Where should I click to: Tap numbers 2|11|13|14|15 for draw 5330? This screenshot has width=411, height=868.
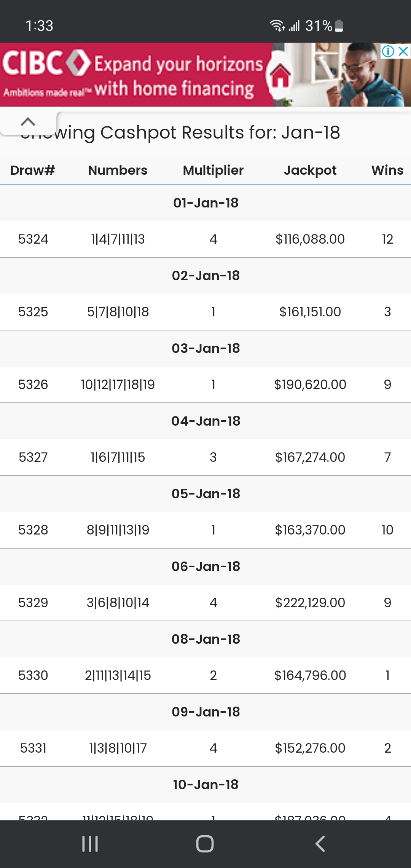coord(118,675)
